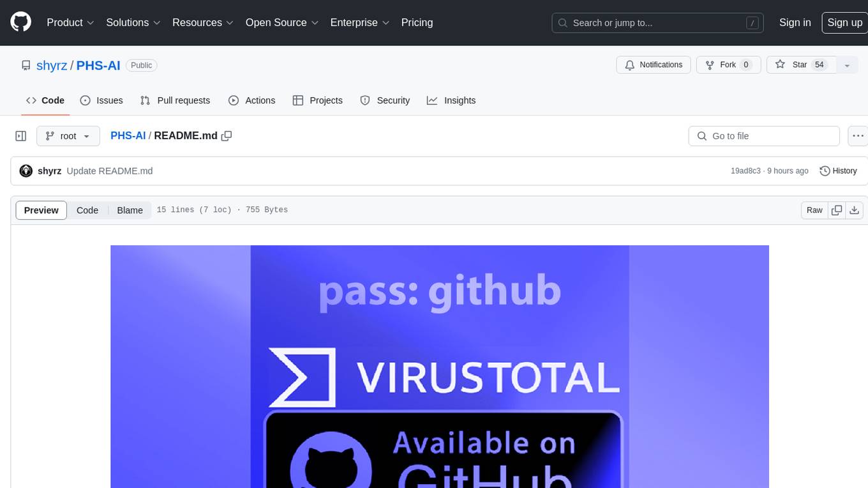Click the Notifications button

click(x=654, y=65)
